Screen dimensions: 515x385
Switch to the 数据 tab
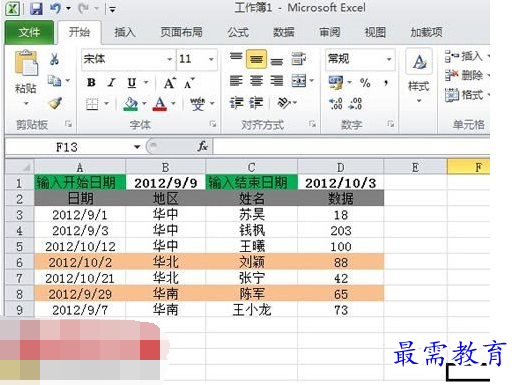(x=283, y=32)
